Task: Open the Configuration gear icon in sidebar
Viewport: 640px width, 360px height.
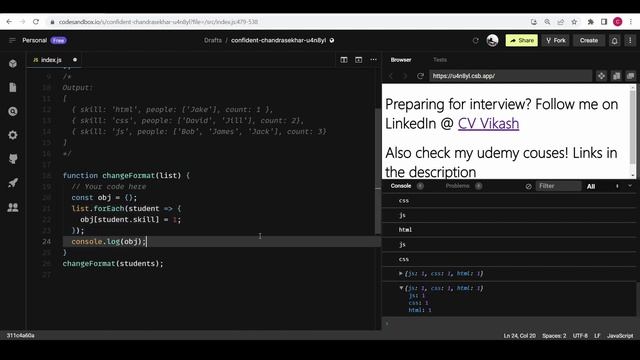Action: point(13,135)
